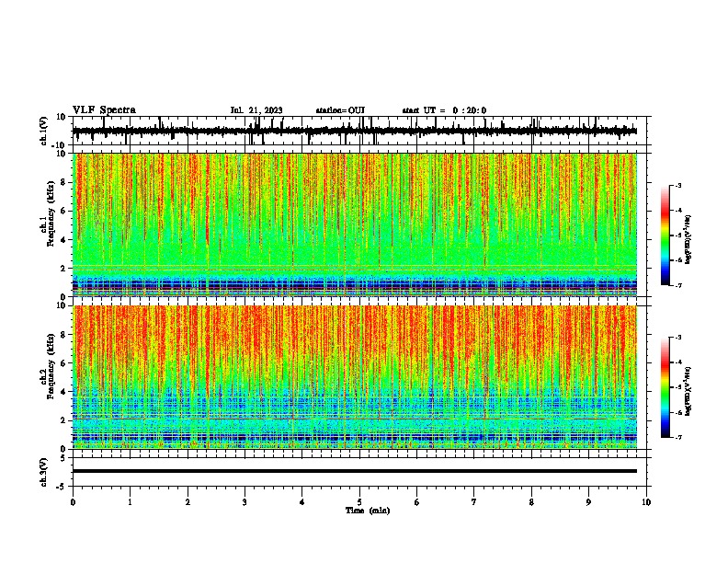The height and width of the screenshot is (563, 728).
Task: Click time axis tick label "4"
Action: (x=302, y=502)
